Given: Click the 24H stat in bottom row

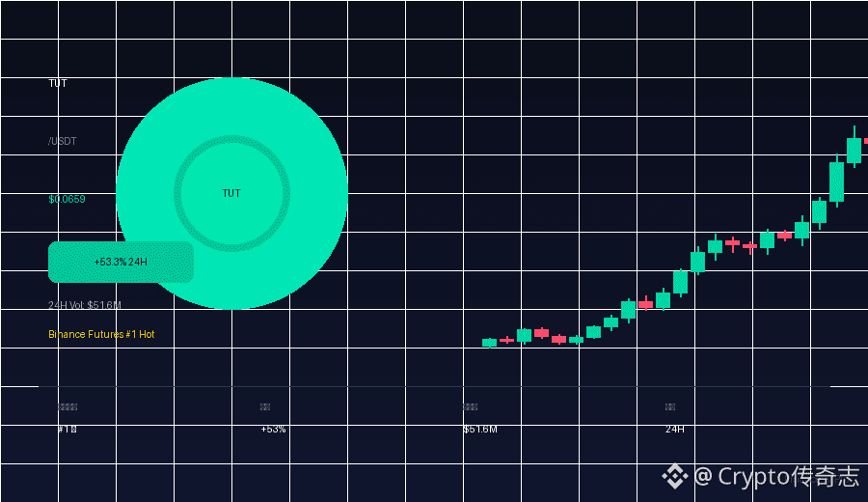Looking at the screenshot, I should 675,430.
